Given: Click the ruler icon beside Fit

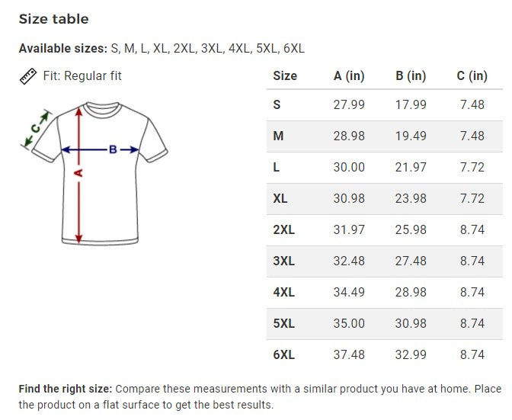Looking at the screenshot, I should (28, 76).
